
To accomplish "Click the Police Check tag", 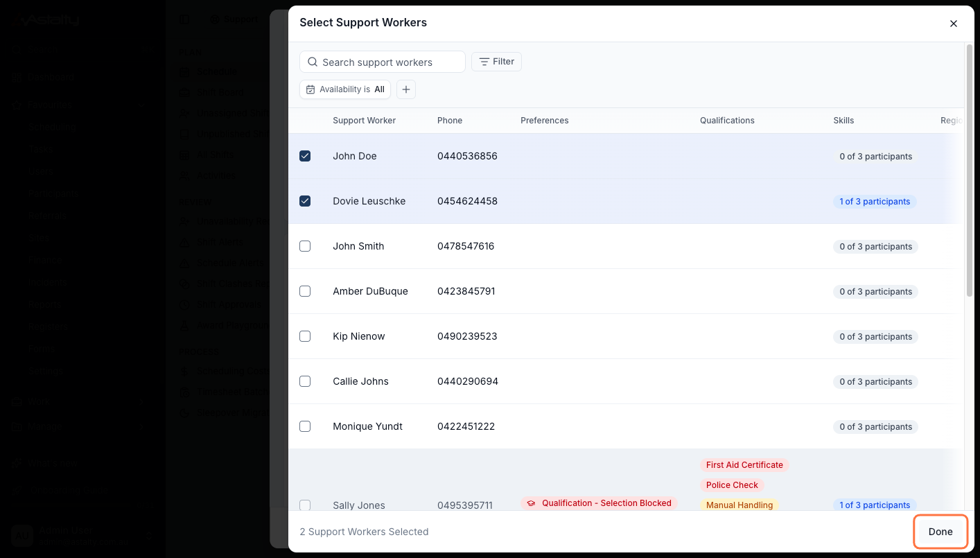I will click(x=732, y=485).
